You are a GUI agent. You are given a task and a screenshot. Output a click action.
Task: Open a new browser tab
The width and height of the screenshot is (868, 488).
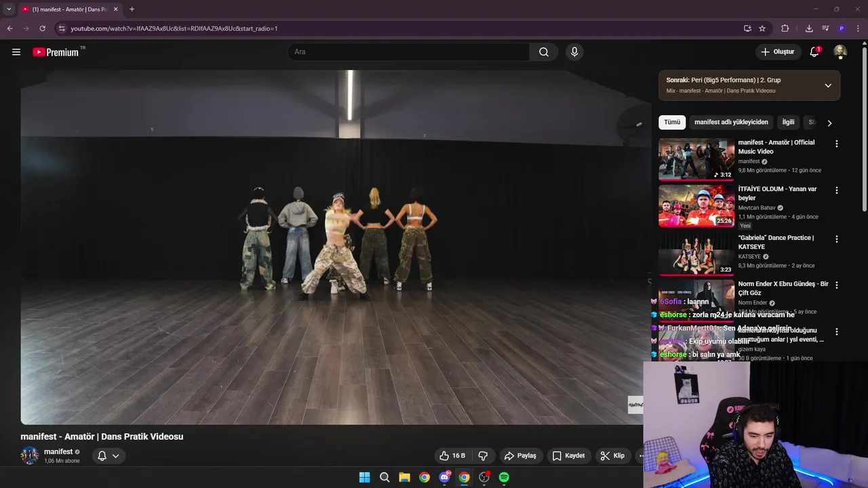click(132, 9)
